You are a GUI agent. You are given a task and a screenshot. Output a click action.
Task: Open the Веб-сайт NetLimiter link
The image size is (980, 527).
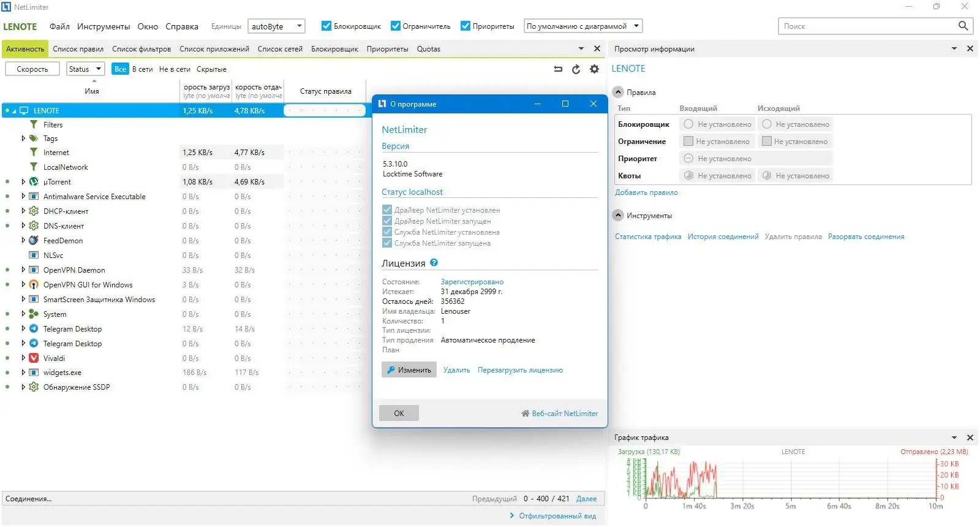click(x=560, y=414)
